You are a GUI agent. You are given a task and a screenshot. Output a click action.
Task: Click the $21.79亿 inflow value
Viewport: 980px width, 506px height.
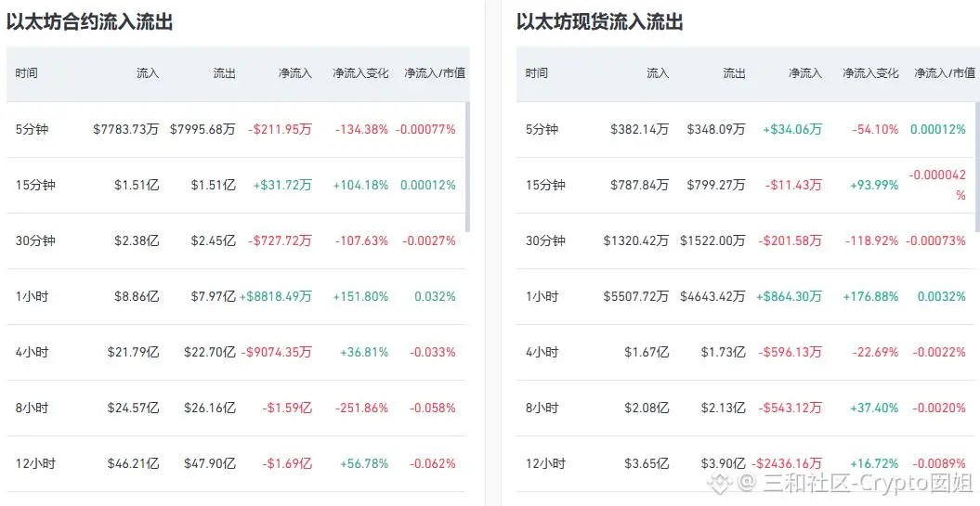point(133,352)
